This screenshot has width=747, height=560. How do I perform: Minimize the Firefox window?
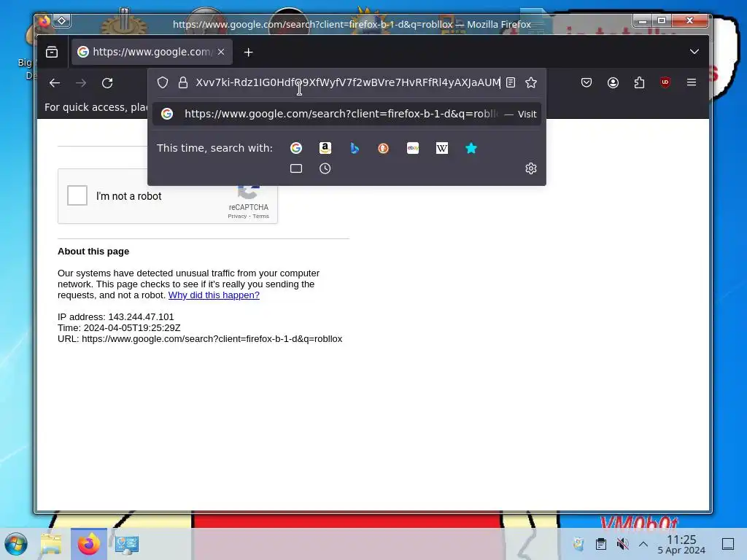[643, 20]
